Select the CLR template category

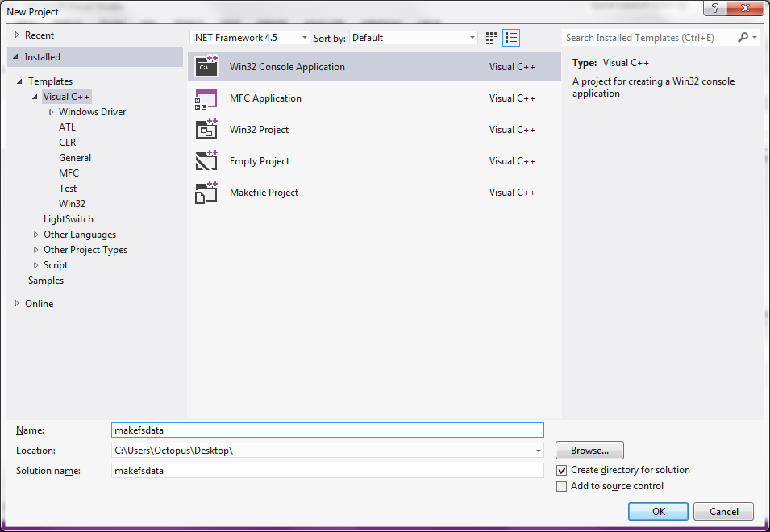point(68,142)
